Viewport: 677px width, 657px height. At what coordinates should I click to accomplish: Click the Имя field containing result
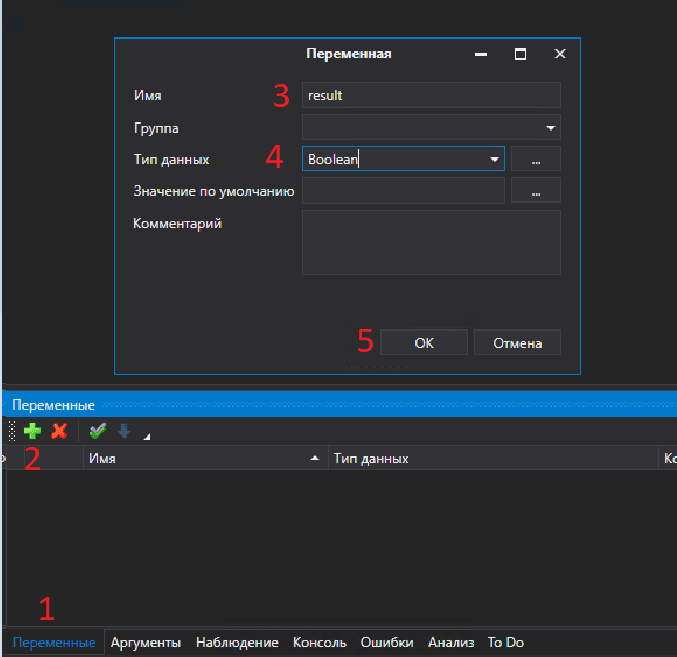coord(431,95)
